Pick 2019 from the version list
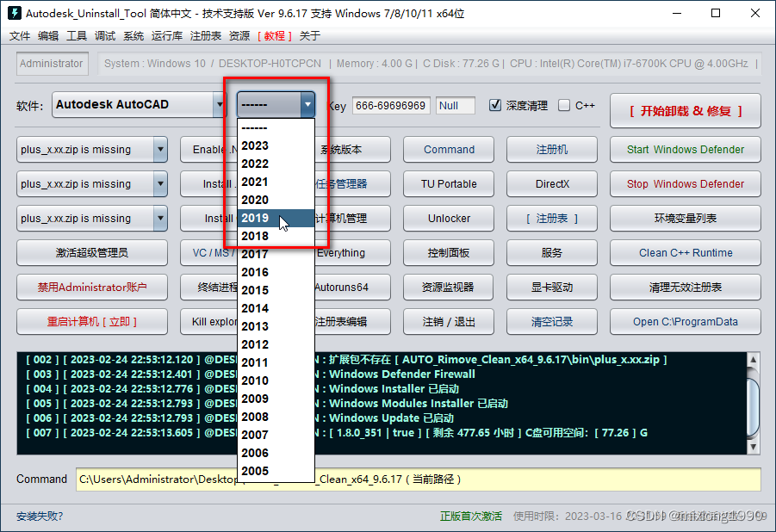 (276, 218)
